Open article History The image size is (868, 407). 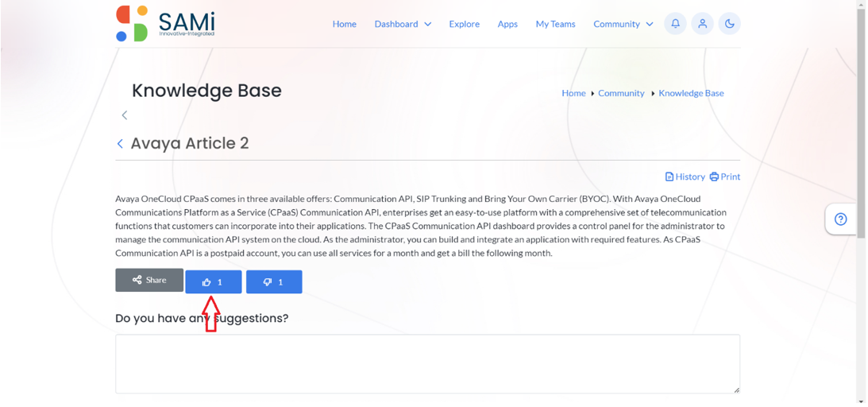pyautogui.click(x=685, y=176)
